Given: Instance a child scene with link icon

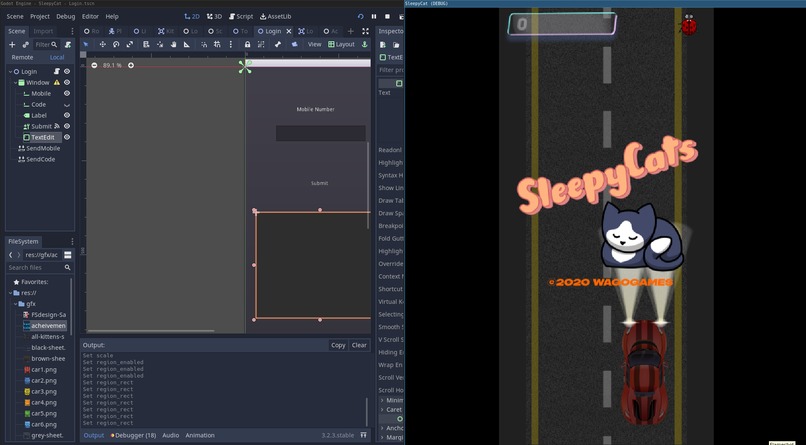Looking at the screenshot, I should pyautogui.click(x=26, y=45).
